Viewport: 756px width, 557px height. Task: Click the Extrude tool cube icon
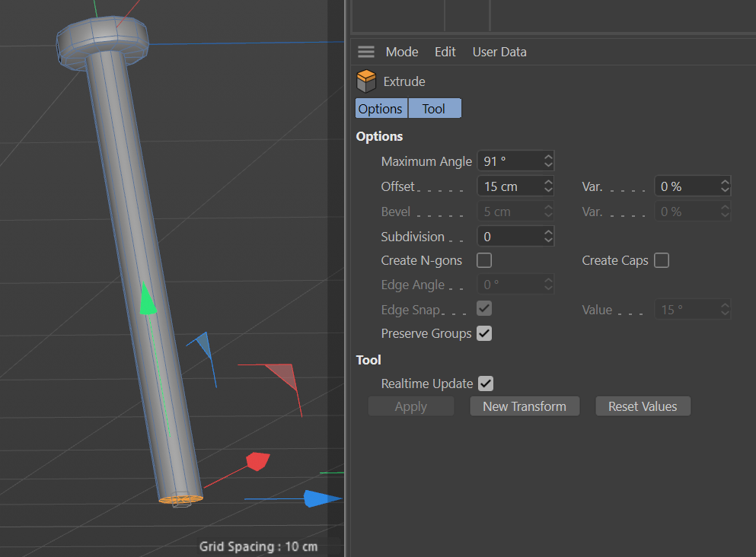click(366, 81)
